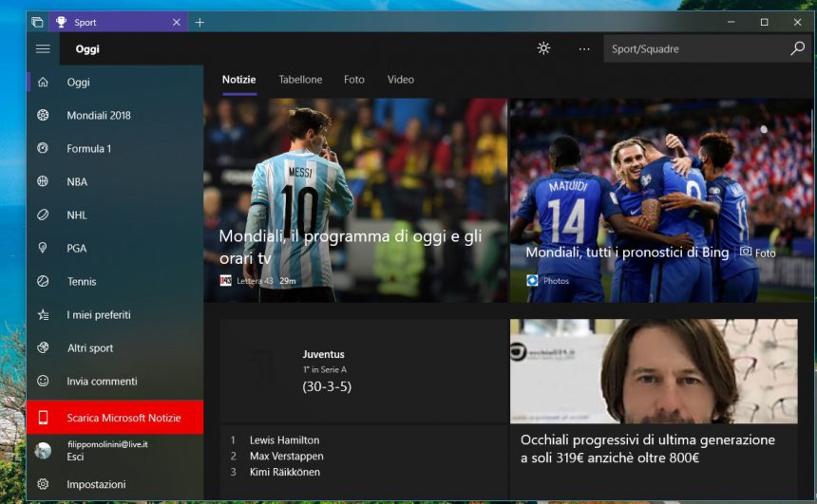Viewport: 817px width, 504px height.
Task: Click the Formula 1 speedometer icon
Action: point(43,148)
